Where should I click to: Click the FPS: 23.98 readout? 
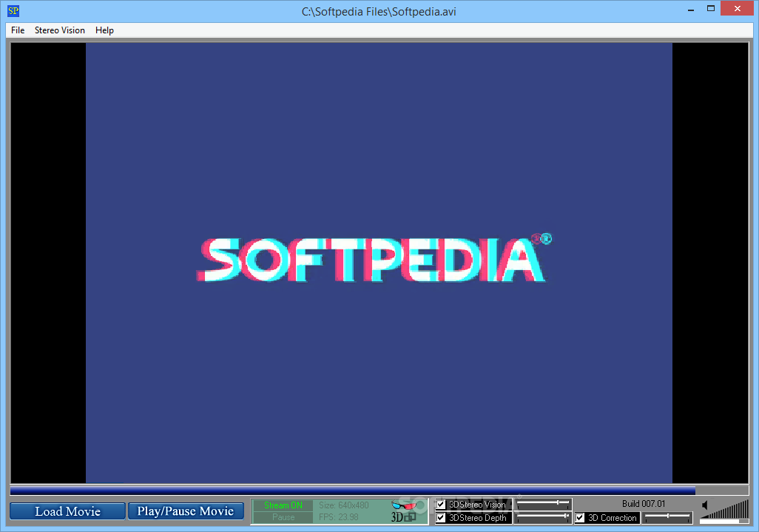point(338,517)
